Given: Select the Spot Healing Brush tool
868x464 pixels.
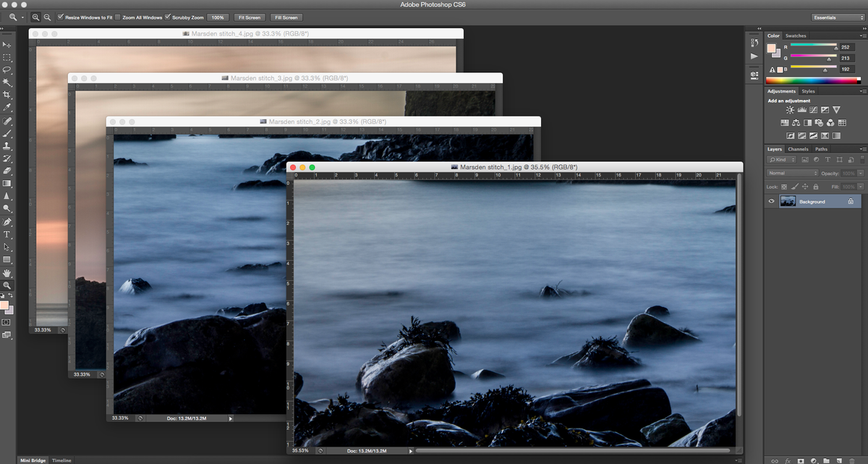Looking at the screenshot, I should pyautogui.click(x=7, y=121).
